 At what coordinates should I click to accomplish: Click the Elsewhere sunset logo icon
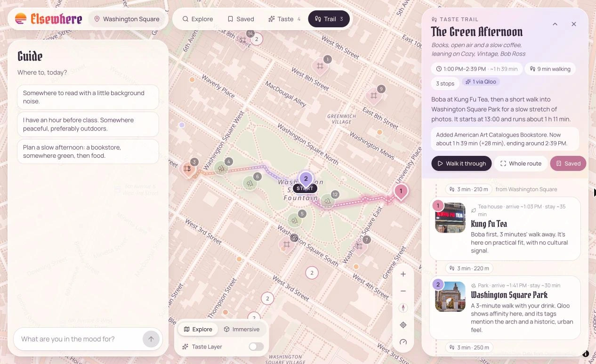pyautogui.click(x=21, y=19)
